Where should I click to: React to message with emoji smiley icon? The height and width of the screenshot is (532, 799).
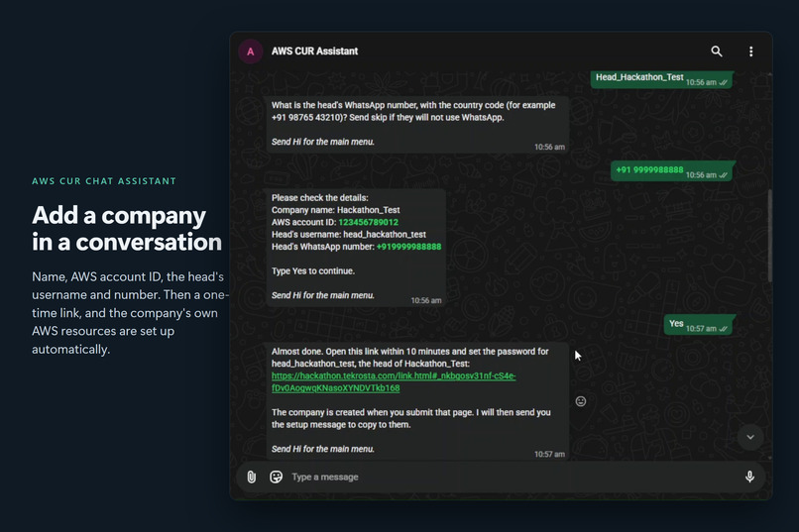tap(580, 401)
